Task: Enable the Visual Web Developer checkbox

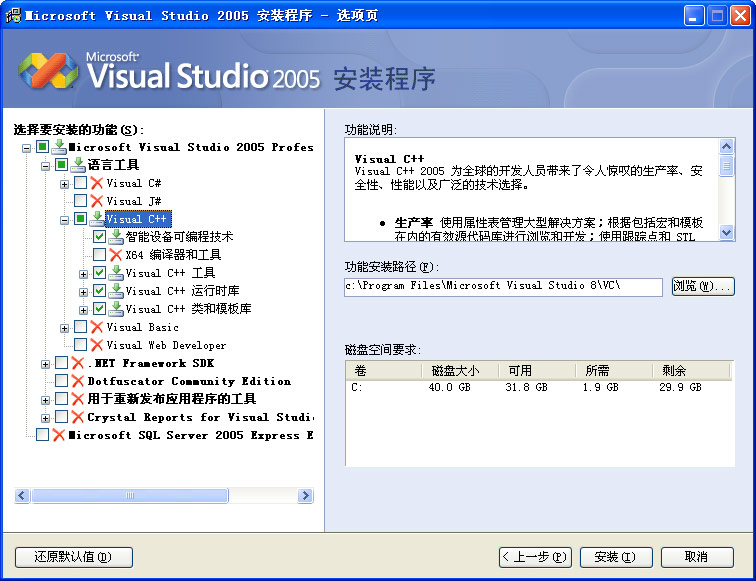Action: pos(81,344)
